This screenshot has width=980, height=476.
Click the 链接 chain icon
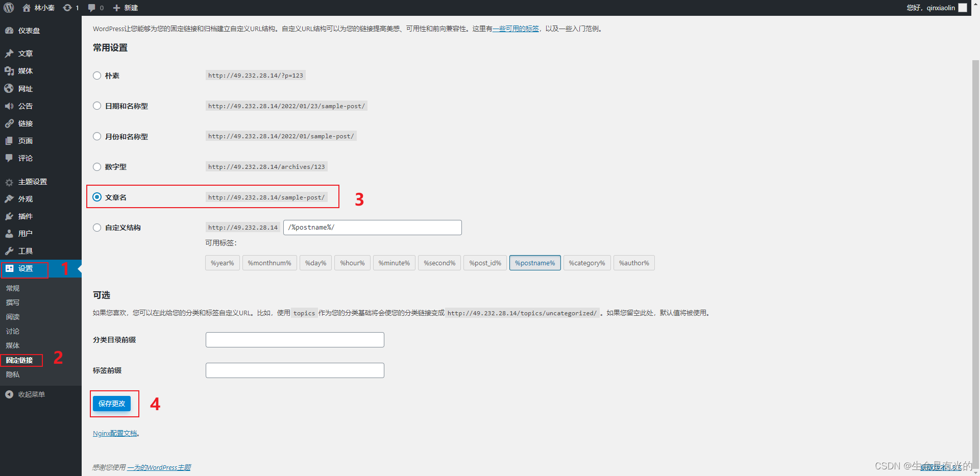tap(9, 123)
